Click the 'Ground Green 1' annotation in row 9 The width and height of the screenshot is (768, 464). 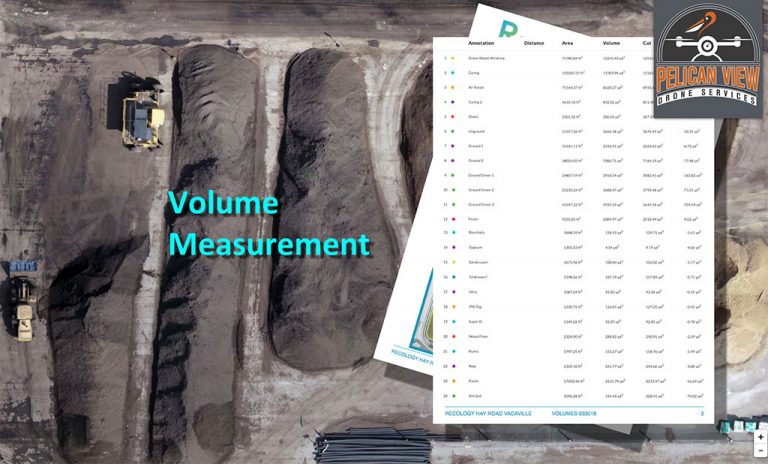(481, 175)
